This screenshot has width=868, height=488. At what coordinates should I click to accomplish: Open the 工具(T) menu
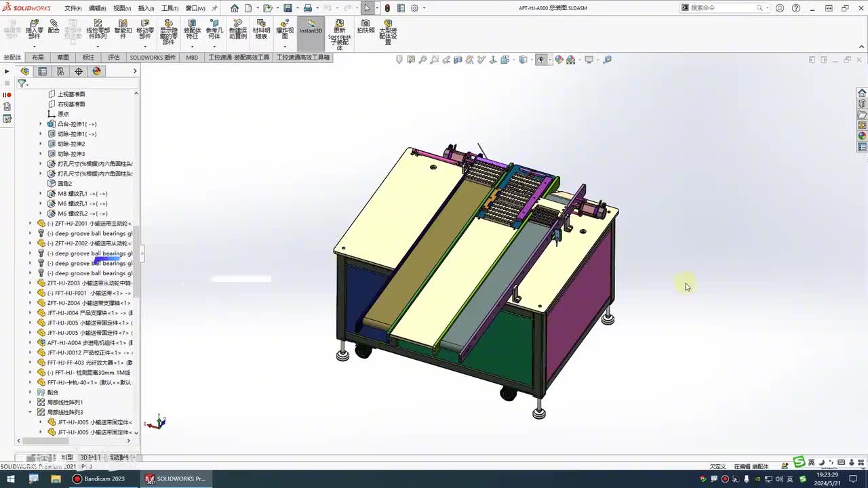[x=170, y=8]
